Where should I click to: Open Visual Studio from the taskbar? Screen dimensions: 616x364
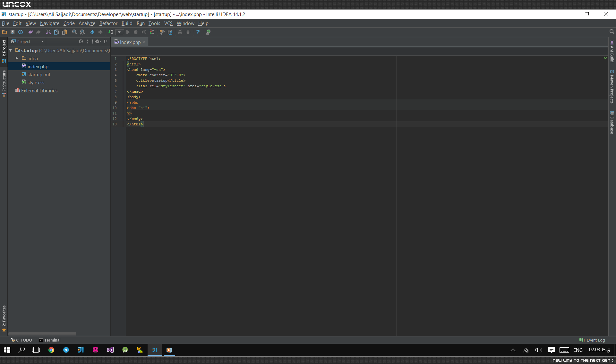(110, 350)
